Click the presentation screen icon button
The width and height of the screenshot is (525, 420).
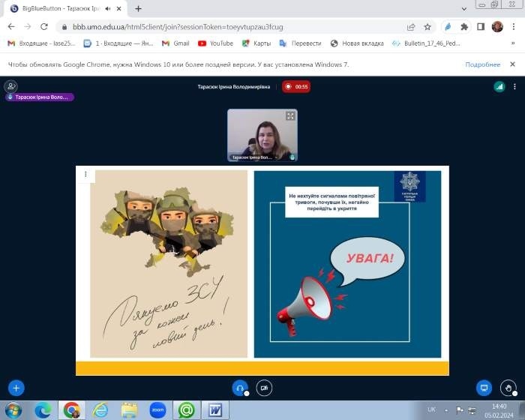[x=484, y=388]
